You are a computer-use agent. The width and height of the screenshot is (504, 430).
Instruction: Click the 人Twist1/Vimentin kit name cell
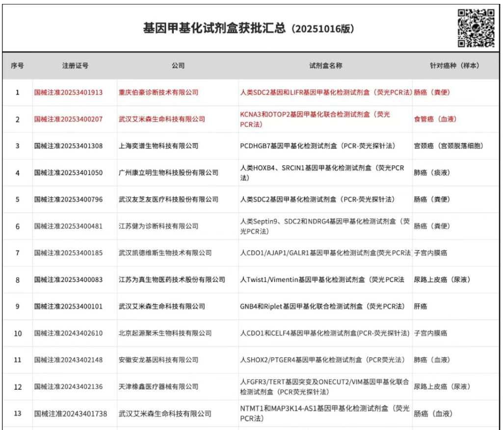[322, 279]
